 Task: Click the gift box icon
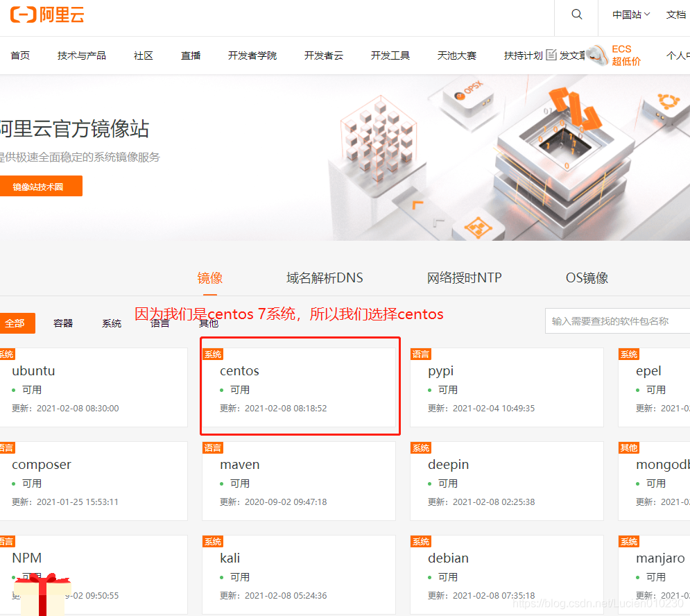(x=42, y=594)
